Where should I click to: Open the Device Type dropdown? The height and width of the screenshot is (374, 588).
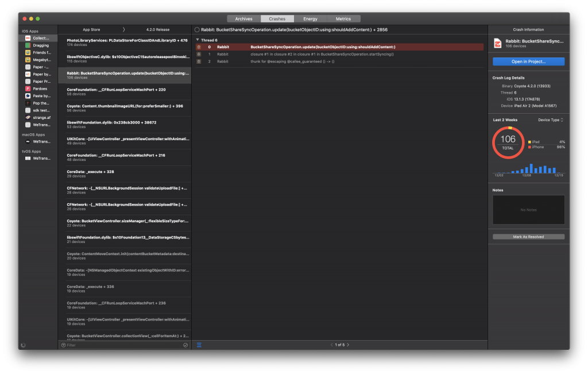[x=551, y=120]
